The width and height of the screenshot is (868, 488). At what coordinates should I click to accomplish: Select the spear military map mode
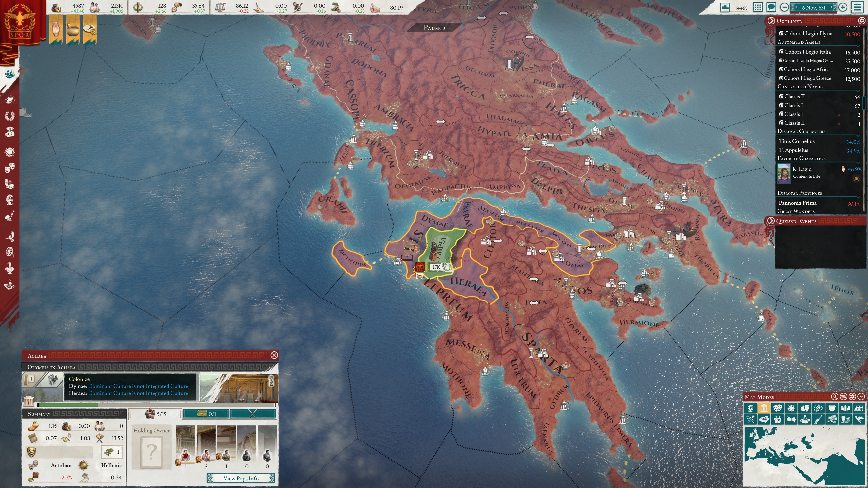tap(818, 419)
